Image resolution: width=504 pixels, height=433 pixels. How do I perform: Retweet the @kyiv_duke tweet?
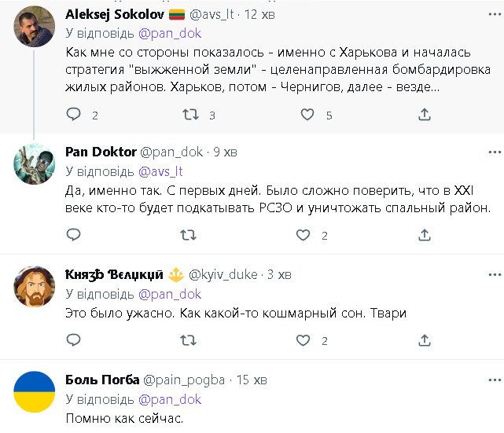pos(189,340)
